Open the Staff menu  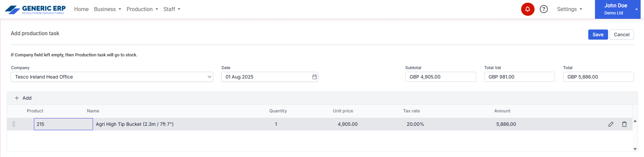[172, 9]
